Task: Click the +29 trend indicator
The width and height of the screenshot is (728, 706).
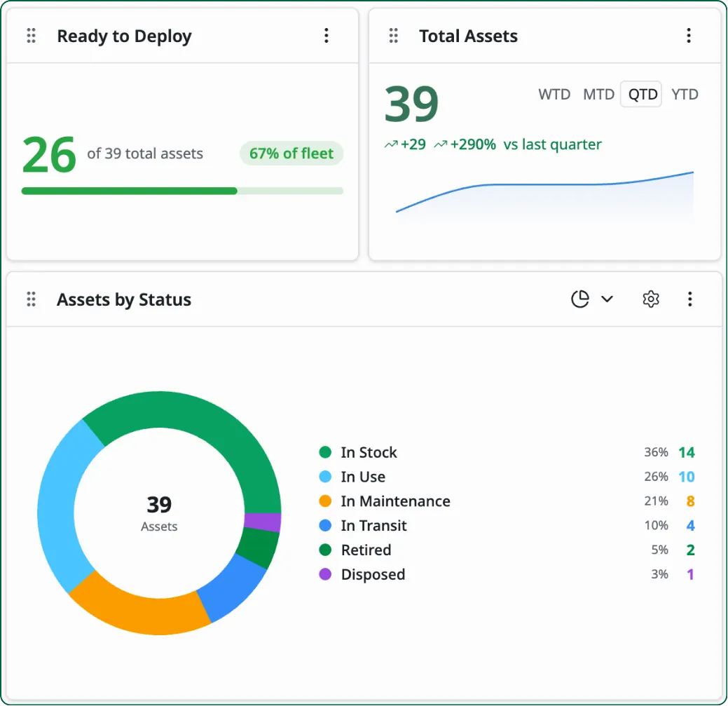Action: tap(405, 144)
